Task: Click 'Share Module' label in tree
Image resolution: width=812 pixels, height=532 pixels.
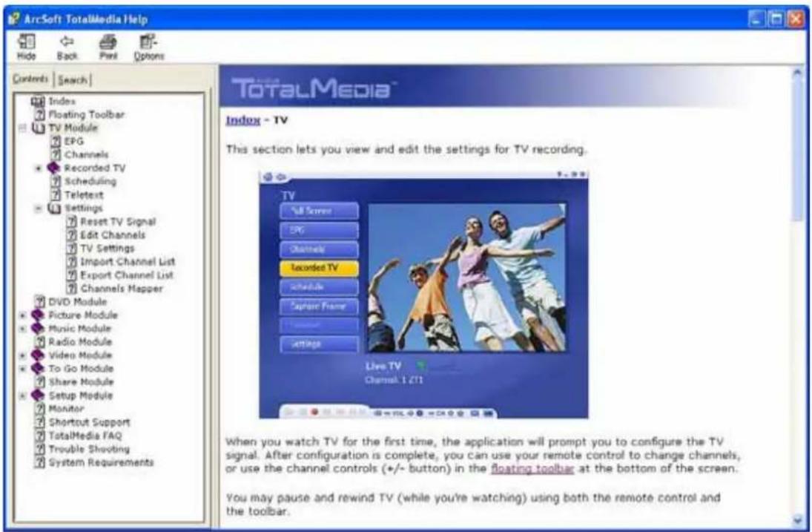Action: [81, 382]
